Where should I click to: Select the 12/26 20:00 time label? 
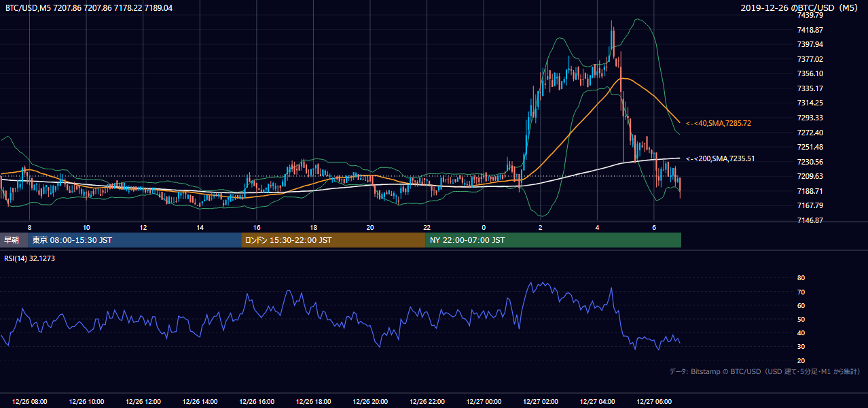[x=370, y=402]
